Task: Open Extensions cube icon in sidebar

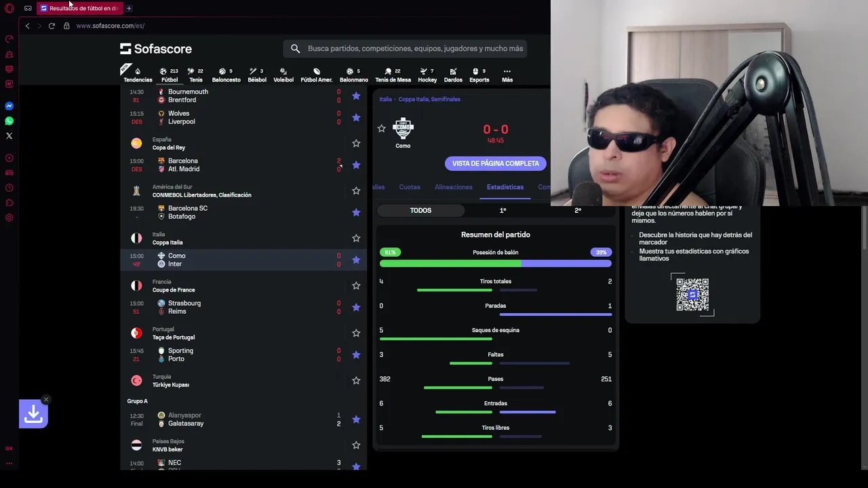Action: point(9,203)
